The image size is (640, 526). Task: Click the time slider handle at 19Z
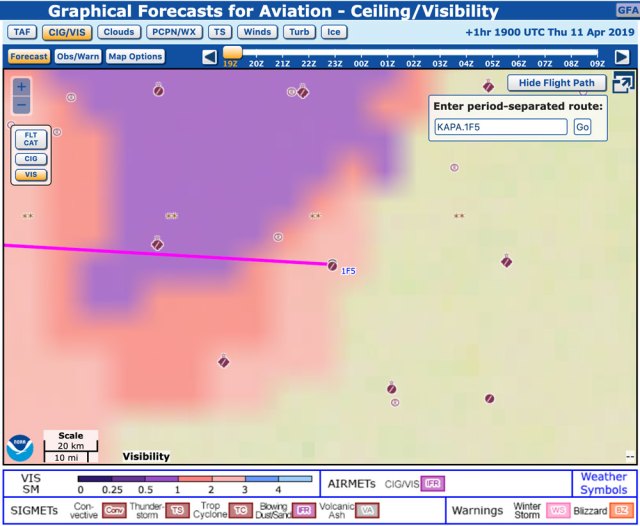(x=232, y=52)
